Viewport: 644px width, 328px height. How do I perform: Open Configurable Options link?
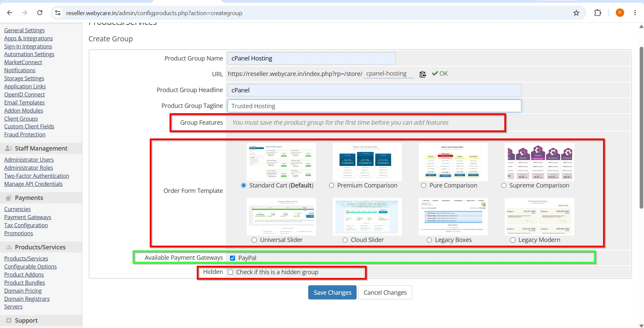31,266
